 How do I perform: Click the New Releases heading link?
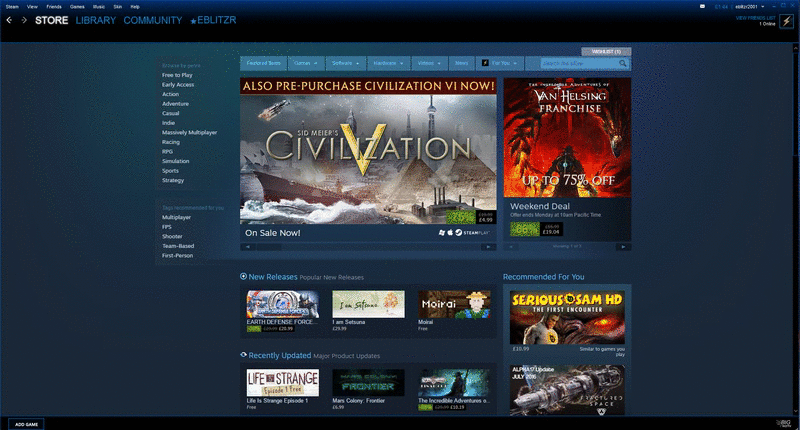pos(272,276)
